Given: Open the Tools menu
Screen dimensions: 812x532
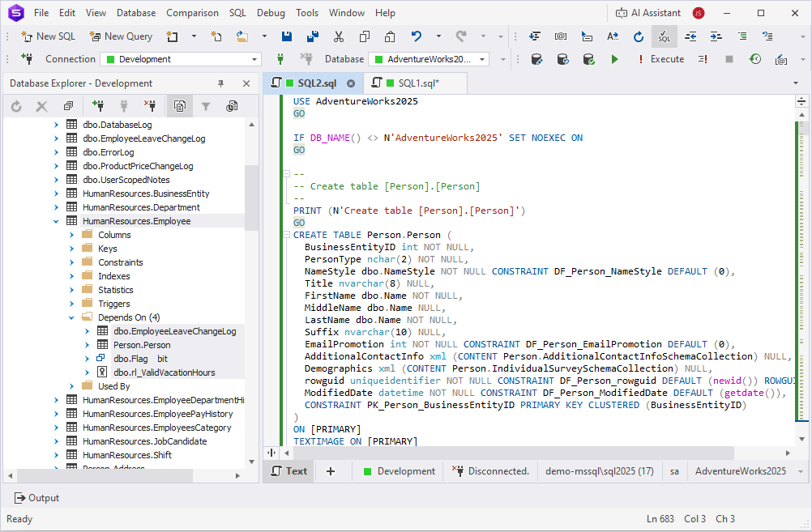Looking at the screenshot, I should [307, 13].
